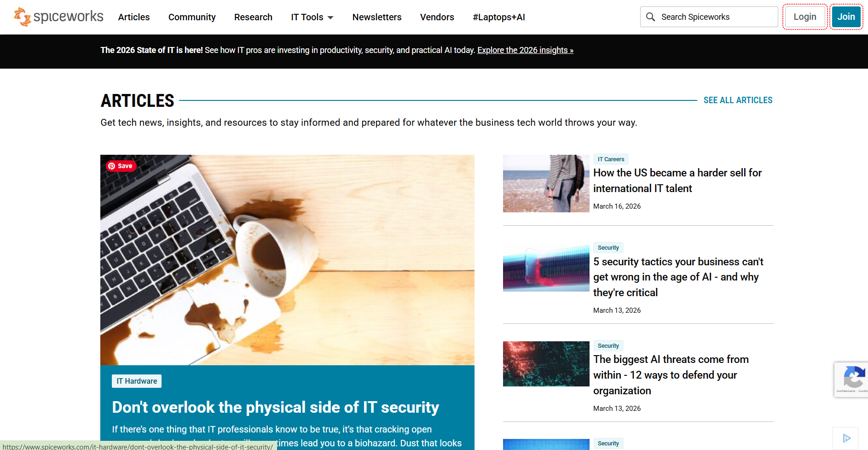Go to the Research section
The height and width of the screenshot is (450, 868).
(x=253, y=17)
